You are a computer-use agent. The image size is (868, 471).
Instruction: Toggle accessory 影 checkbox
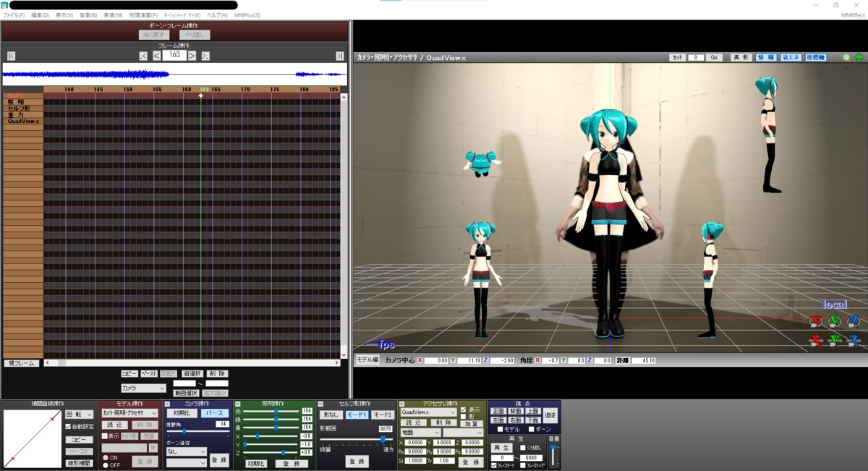[x=463, y=417]
